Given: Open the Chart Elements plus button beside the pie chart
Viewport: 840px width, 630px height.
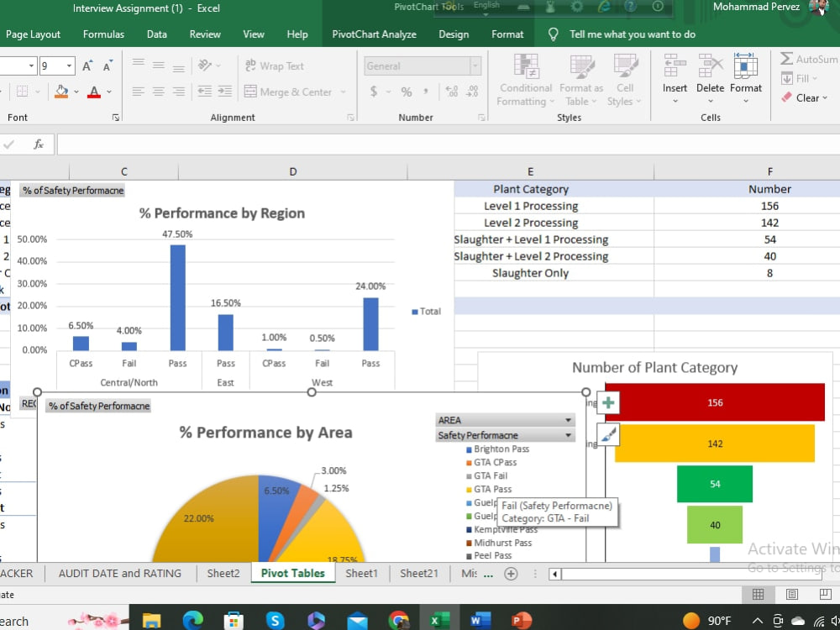Looking at the screenshot, I should [607, 402].
